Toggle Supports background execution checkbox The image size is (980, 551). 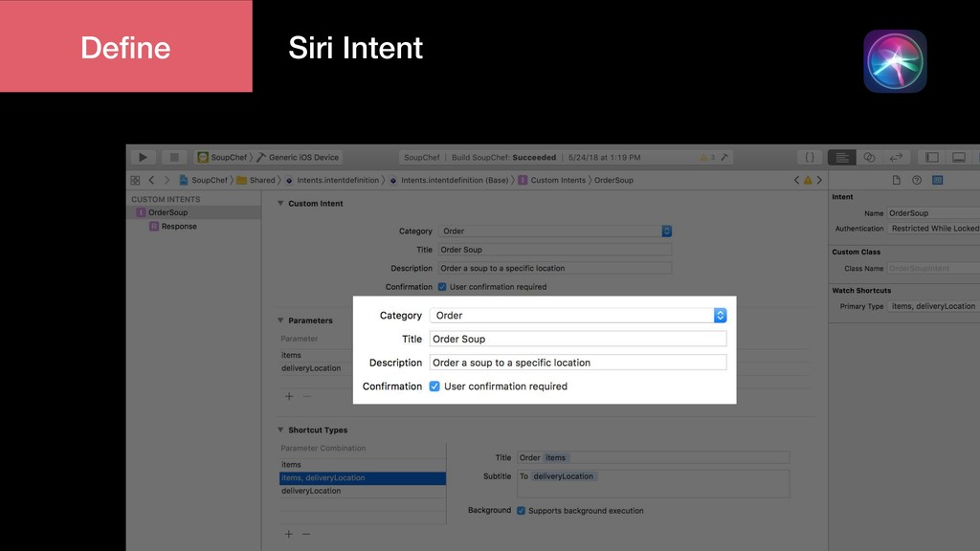click(521, 511)
